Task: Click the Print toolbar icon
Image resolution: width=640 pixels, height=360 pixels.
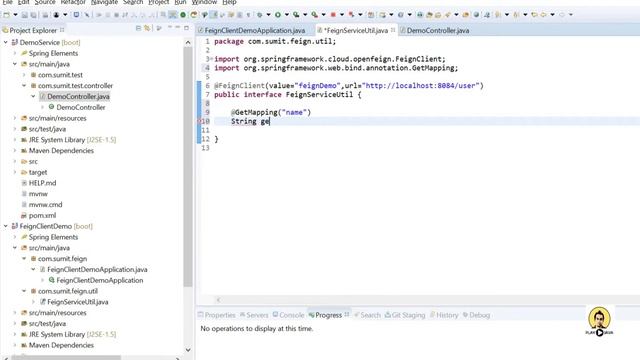Action: pos(45,15)
